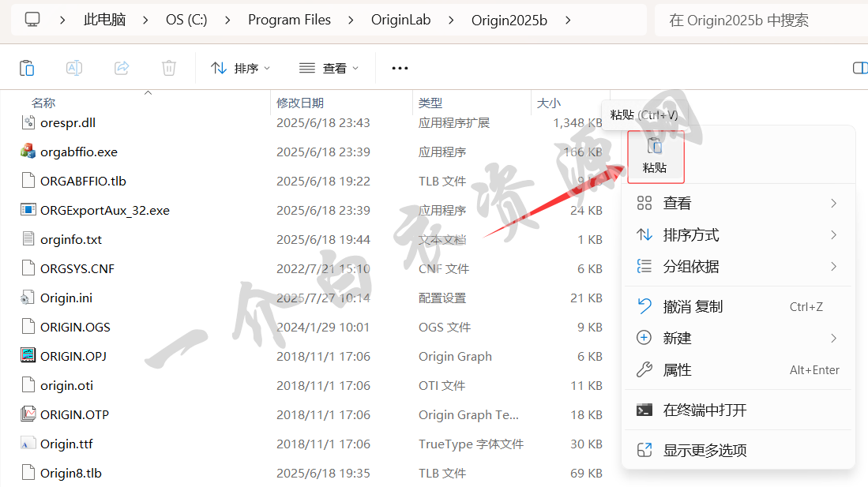Sort by the 修改日期 column header

tap(300, 103)
